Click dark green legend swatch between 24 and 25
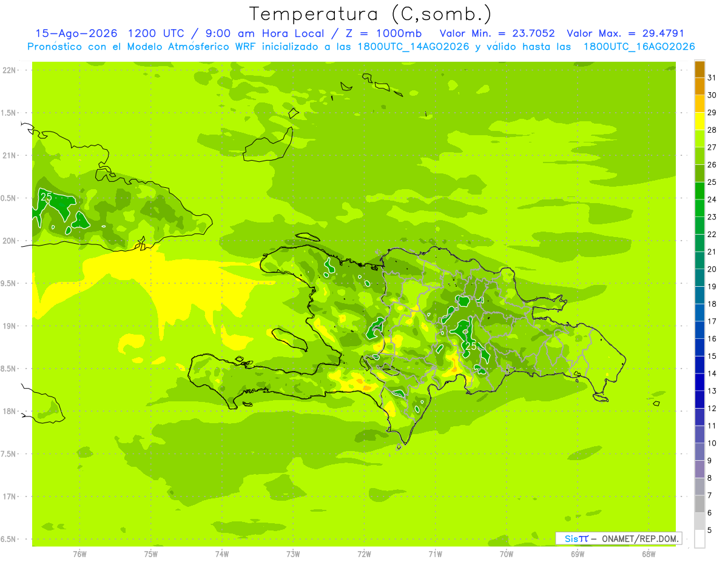 (699, 191)
